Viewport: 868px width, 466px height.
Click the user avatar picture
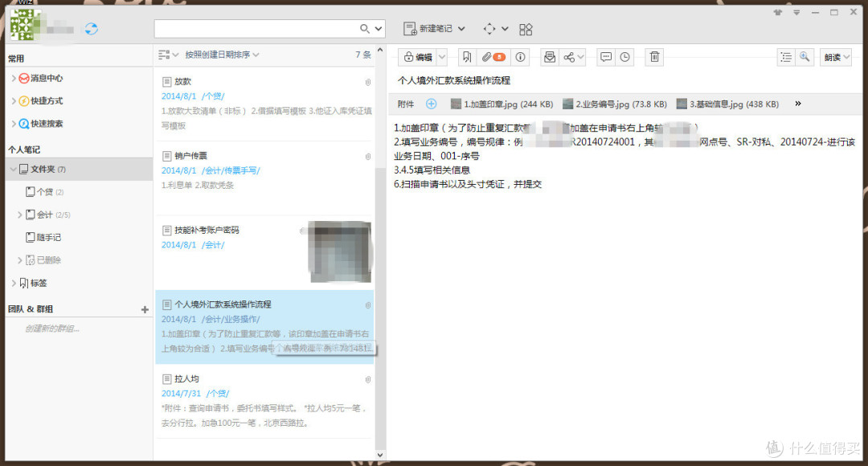pos(24,24)
